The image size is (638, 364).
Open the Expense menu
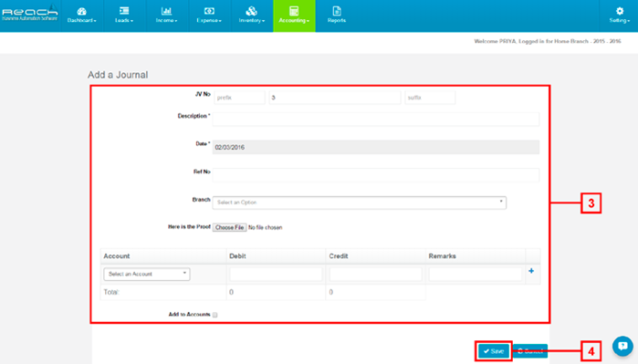pyautogui.click(x=209, y=16)
